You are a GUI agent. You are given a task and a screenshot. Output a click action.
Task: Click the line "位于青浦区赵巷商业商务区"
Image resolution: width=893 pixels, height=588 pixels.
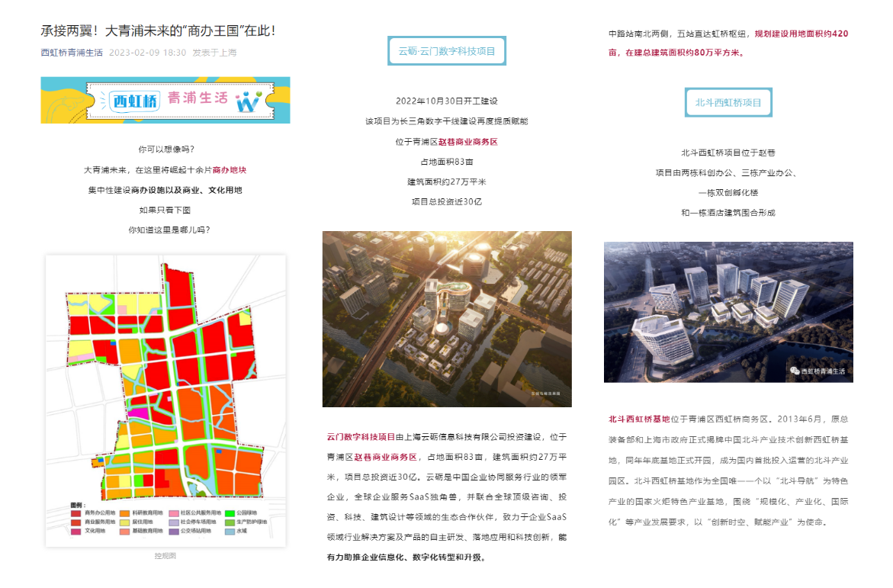click(447, 142)
